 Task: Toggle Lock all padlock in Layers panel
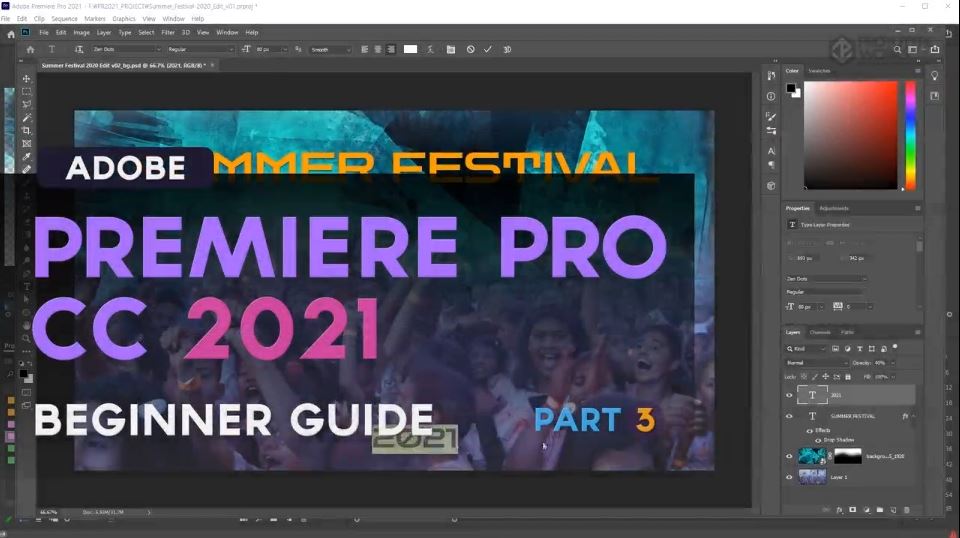(848, 376)
